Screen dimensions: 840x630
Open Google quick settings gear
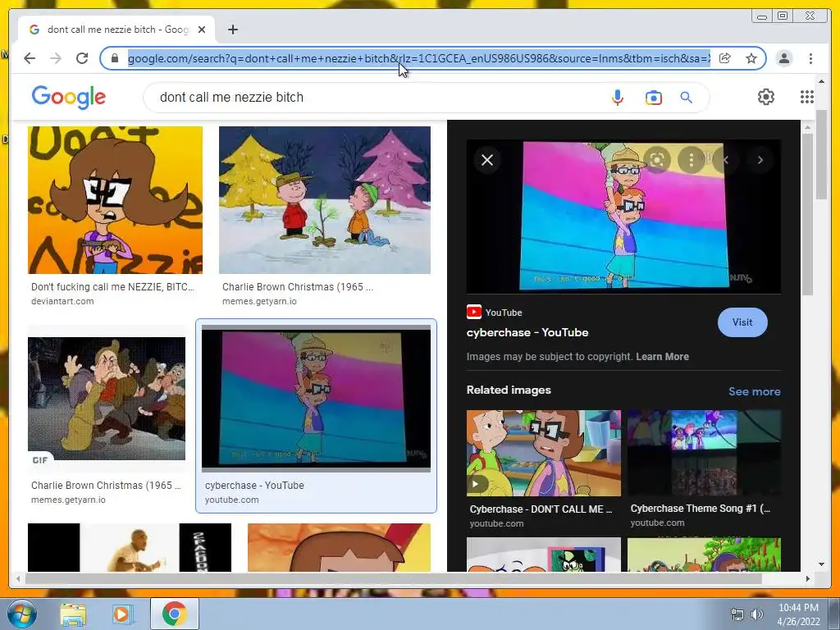[766, 97]
